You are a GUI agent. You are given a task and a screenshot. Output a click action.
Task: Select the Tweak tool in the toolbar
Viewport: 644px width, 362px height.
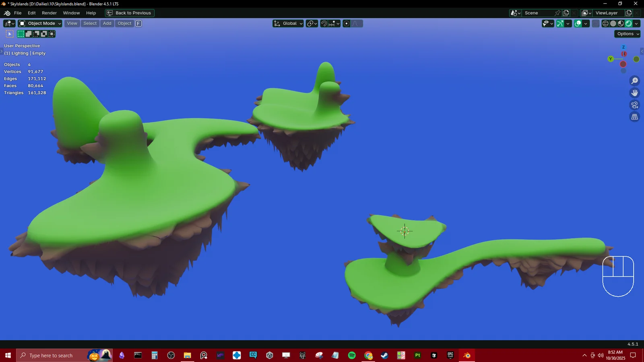[10, 34]
